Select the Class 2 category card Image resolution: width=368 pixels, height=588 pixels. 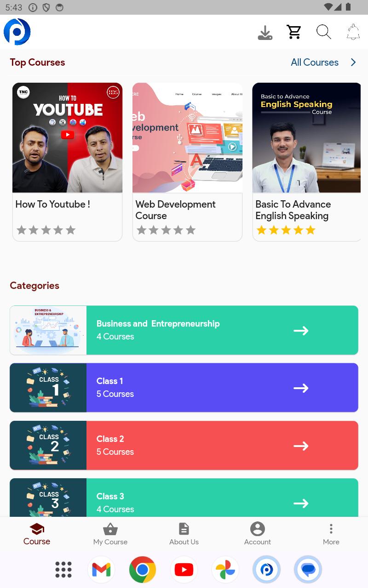point(184,446)
